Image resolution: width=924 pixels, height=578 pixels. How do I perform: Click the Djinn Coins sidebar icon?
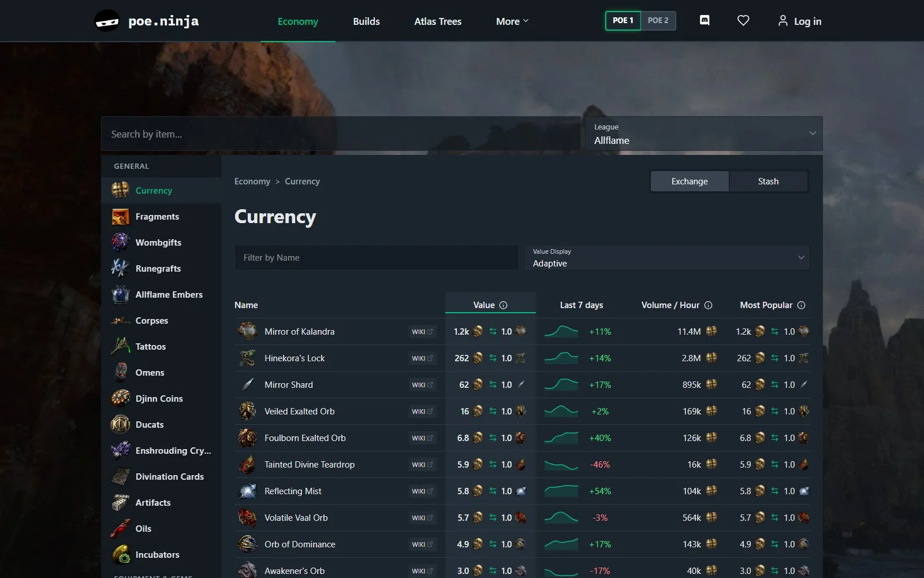[120, 398]
